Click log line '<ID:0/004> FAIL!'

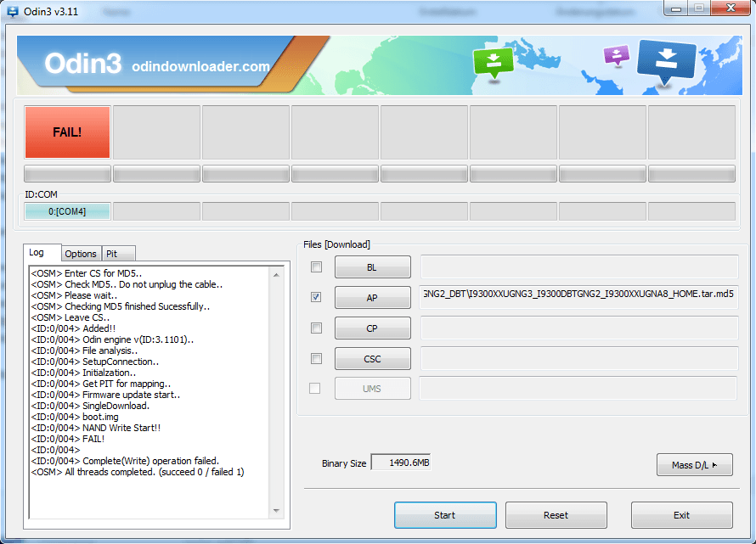(x=68, y=439)
